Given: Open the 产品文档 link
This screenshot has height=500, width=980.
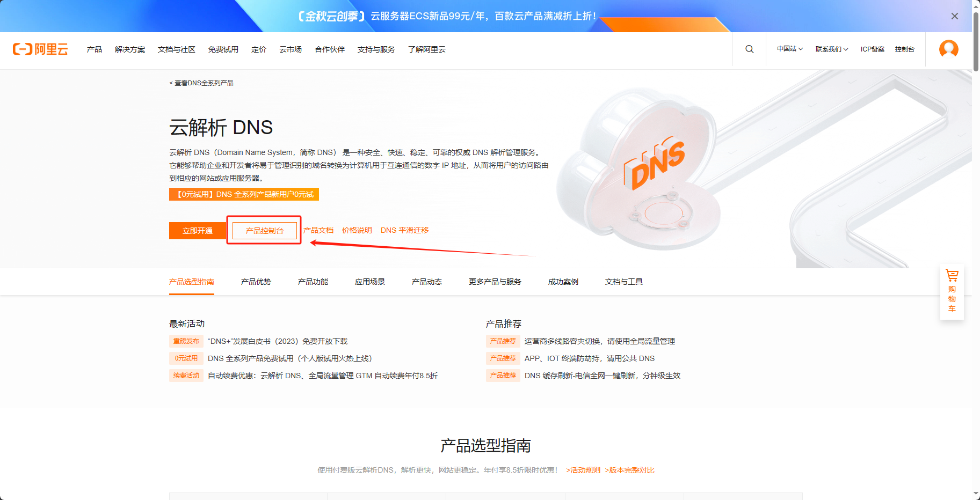Looking at the screenshot, I should pos(318,230).
